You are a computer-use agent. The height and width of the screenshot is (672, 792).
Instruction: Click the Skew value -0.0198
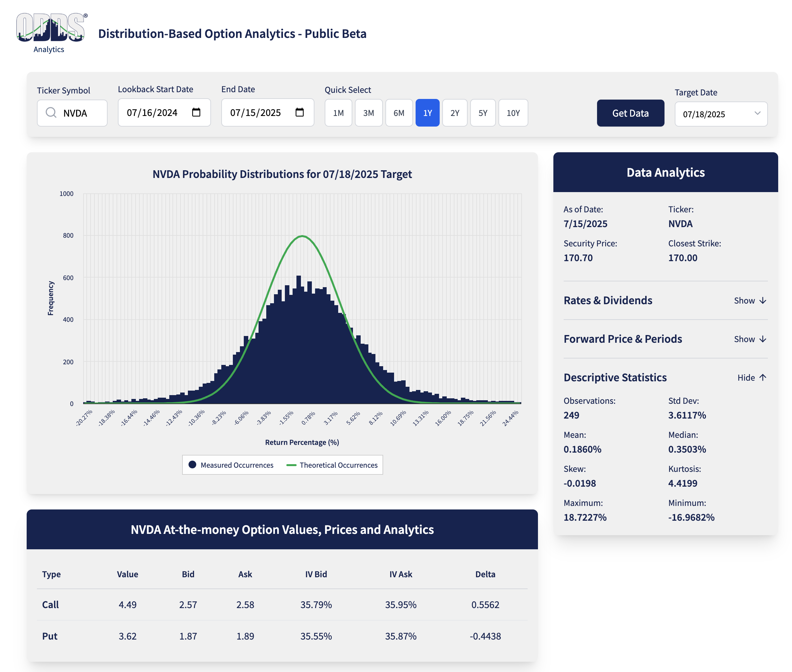(579, 483)
